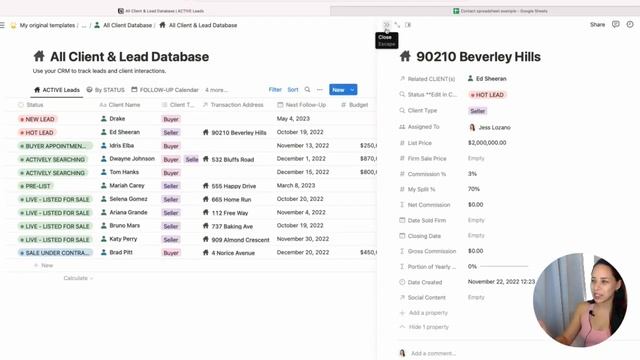Viewport: 640px width, 360px height.
Task: Open database more options ellipsis
Action: 320,89
